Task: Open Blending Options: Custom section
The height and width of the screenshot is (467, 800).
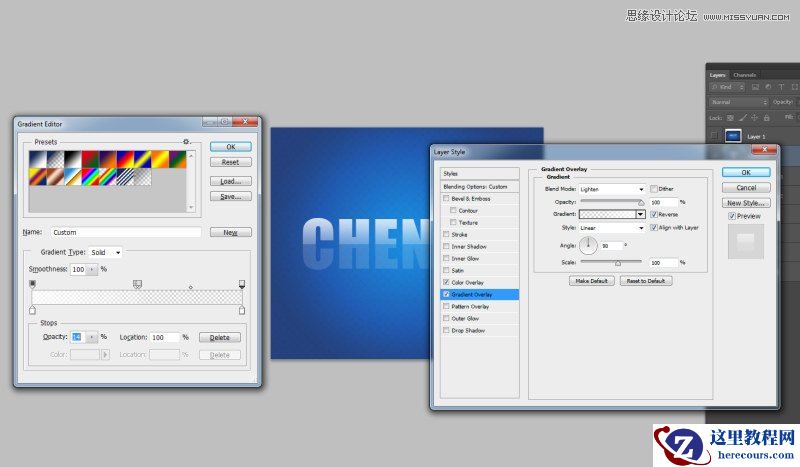Action: 480,187
